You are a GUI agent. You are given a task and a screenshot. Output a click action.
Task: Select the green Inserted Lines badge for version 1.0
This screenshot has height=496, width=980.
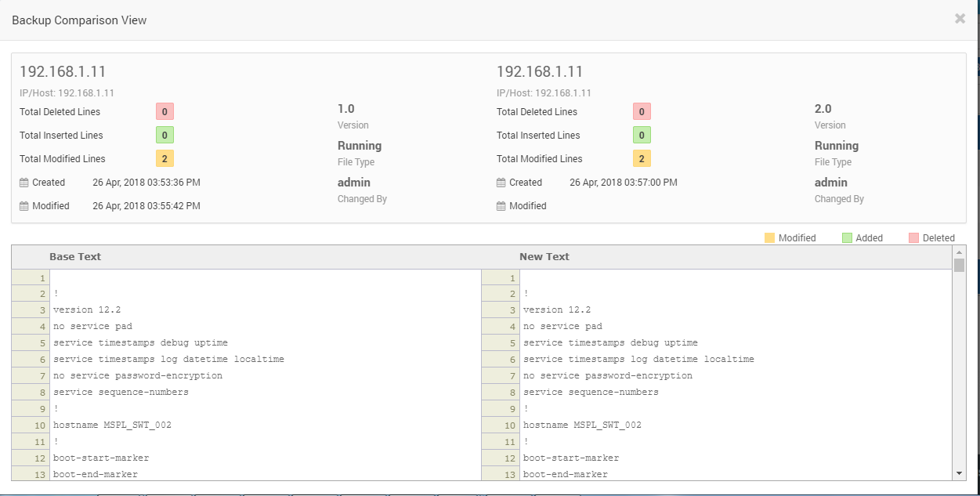coord(165,136)
